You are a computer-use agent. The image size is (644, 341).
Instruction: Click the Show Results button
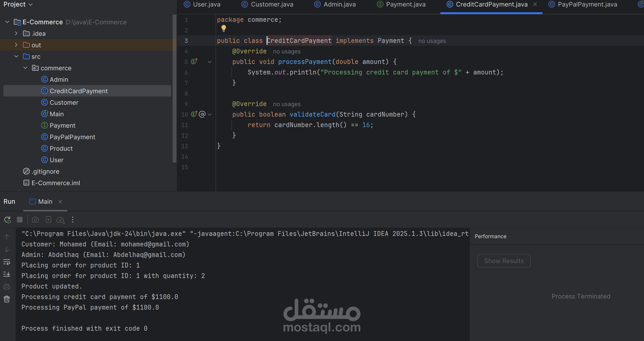pyautogui.click(x=504, y=261)
